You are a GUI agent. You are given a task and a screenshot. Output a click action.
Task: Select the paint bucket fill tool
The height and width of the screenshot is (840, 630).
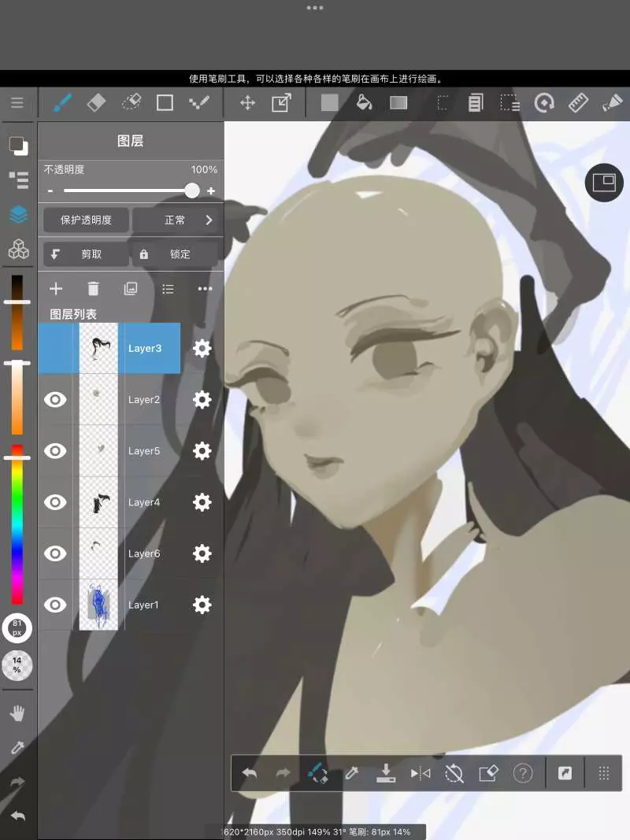click(x=364, y=102)
